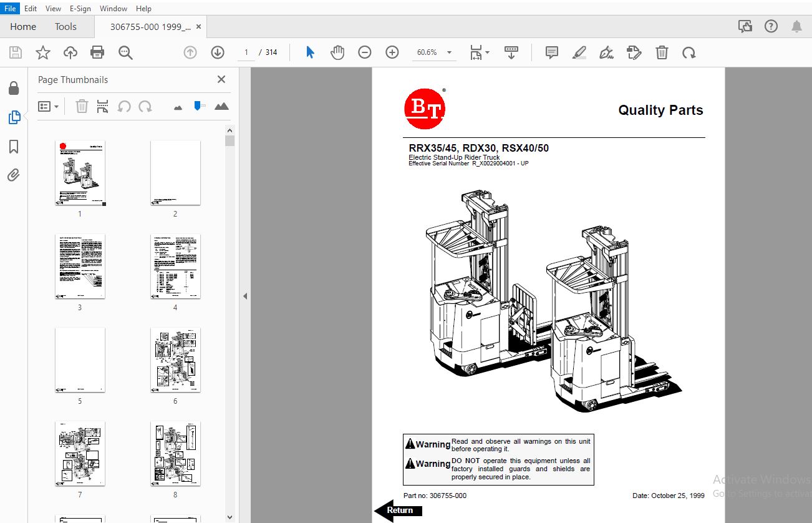Open the thumbnails options menu dropdown
This screenshot has height=523, width=812.
point(48,107)
